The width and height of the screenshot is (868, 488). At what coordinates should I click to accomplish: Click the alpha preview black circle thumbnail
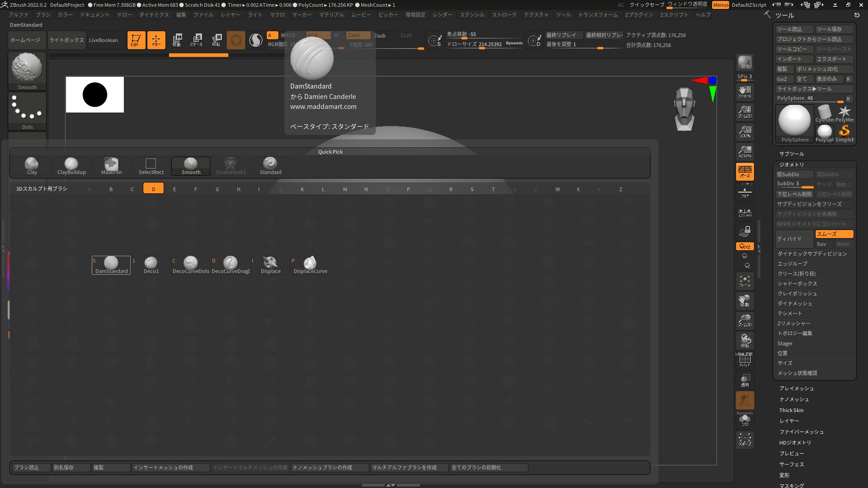95,95
